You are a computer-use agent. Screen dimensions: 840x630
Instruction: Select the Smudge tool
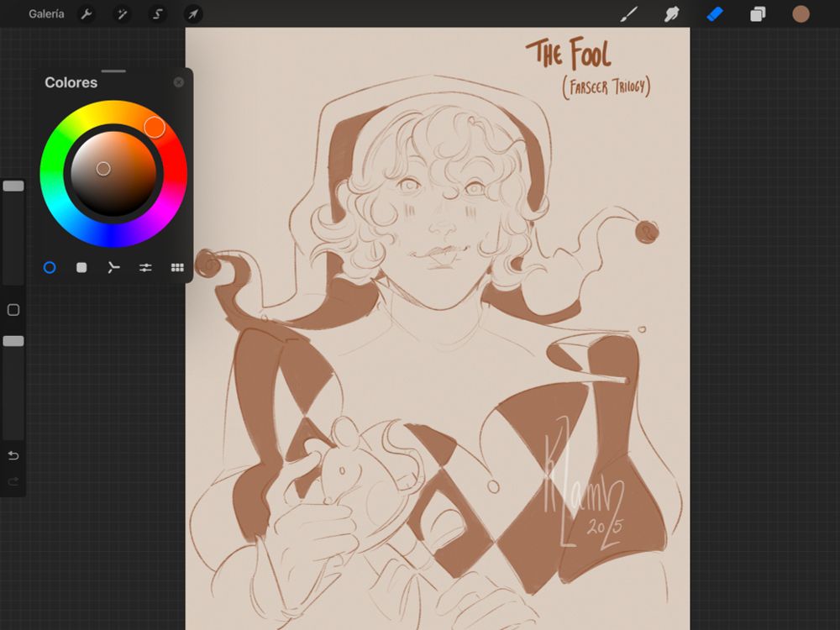(x=671, y=14)
